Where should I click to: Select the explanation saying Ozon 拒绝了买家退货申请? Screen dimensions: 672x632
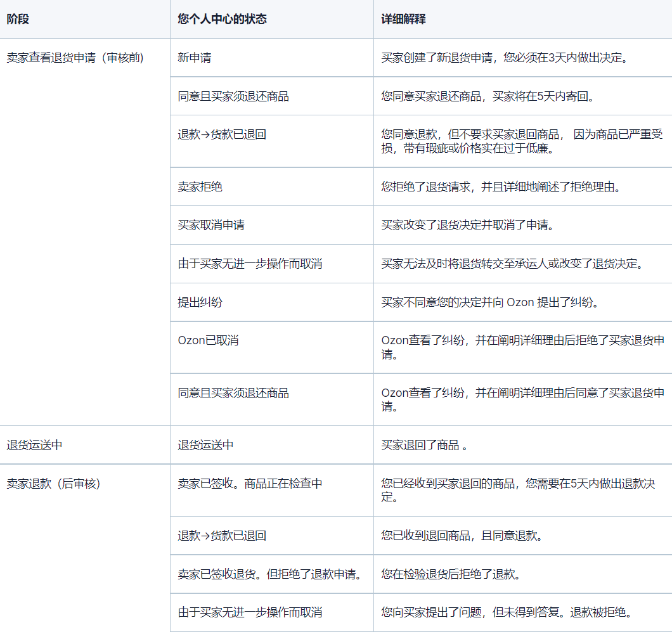[x=523, y=347]
